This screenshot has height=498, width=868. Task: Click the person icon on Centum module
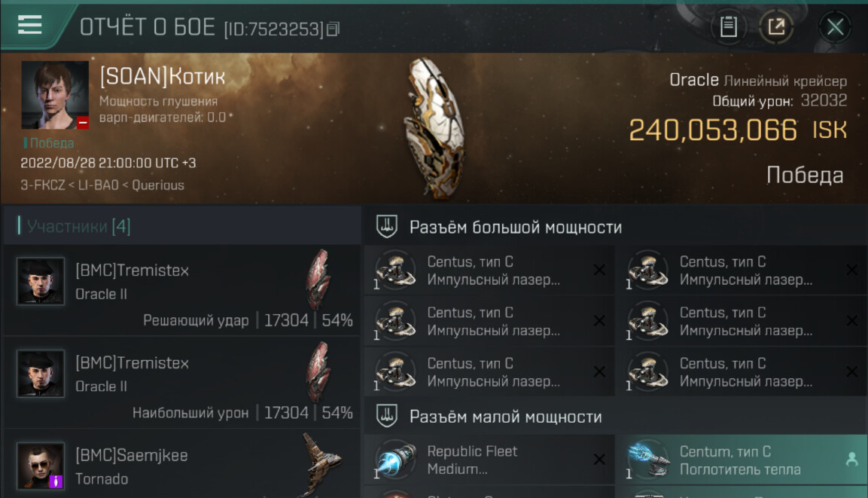click(852, 459)
